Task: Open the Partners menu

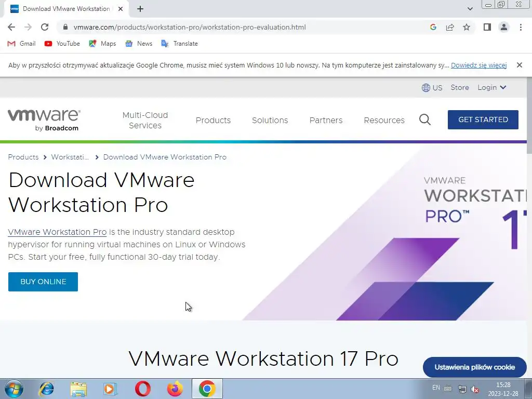Action: tap(326, 120)
